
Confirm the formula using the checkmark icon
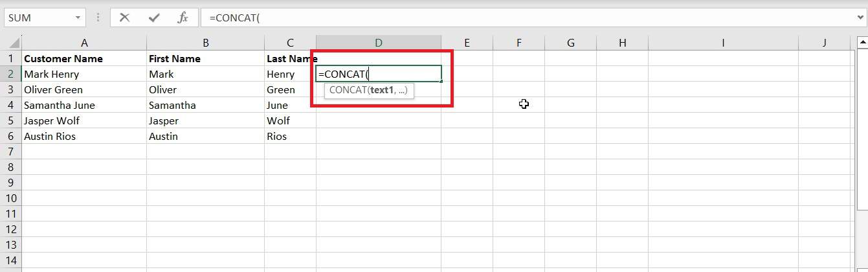pyautogui.click(x=153, y=17)
